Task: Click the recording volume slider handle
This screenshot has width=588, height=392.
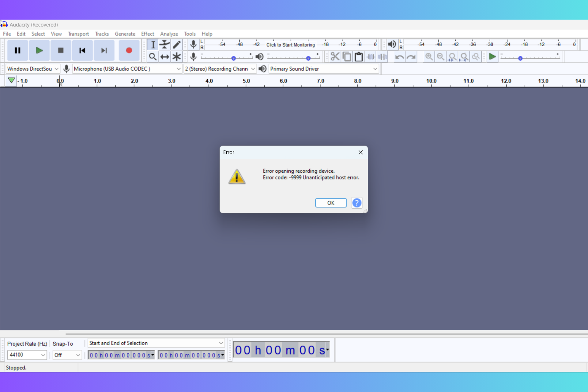Action: (233, 58)
